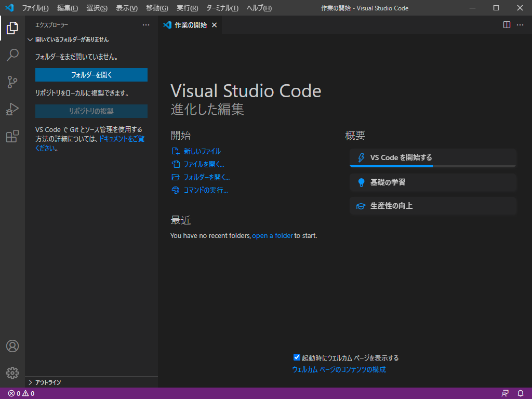Screen dimensions: 532x399
Task: Open the Search view icon
Action: point(12,55)
